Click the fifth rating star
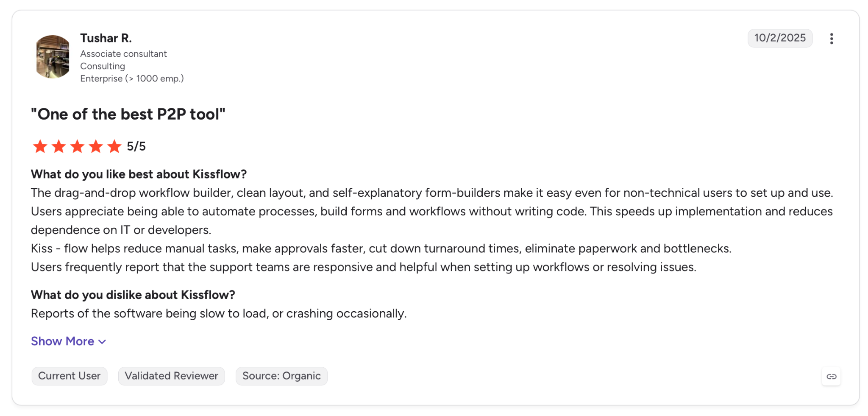Viewport: 868px width, 416px height. pyautogui.click(x=114, y=147)
